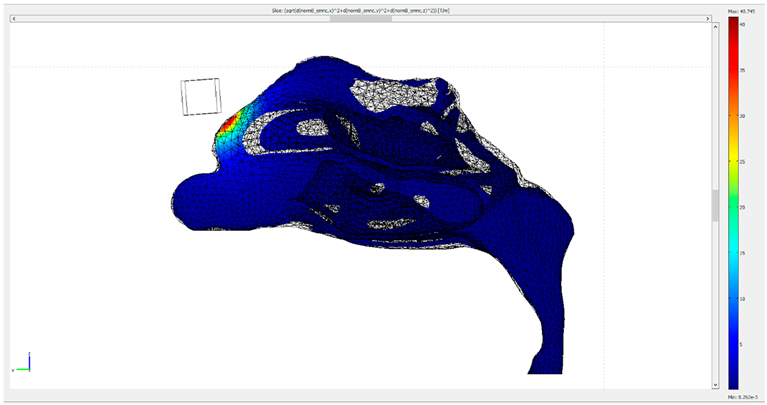
Task: Click the red top of the color legend
Action: (x=735, y=28)
